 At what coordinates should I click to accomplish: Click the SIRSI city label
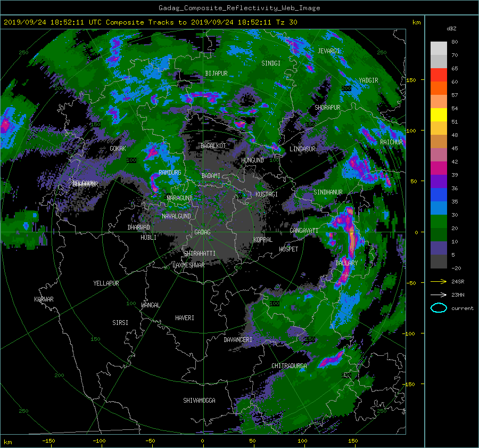click(x=120, y=323)
